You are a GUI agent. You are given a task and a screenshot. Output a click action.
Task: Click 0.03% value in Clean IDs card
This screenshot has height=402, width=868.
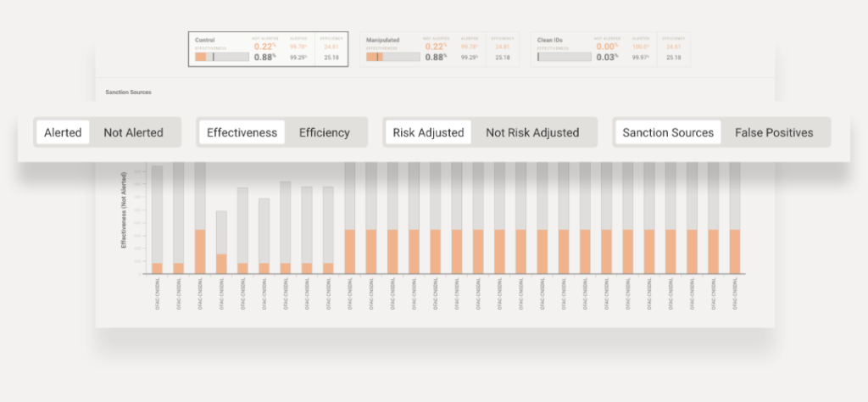pyautogui.click(x=607, y=57)
